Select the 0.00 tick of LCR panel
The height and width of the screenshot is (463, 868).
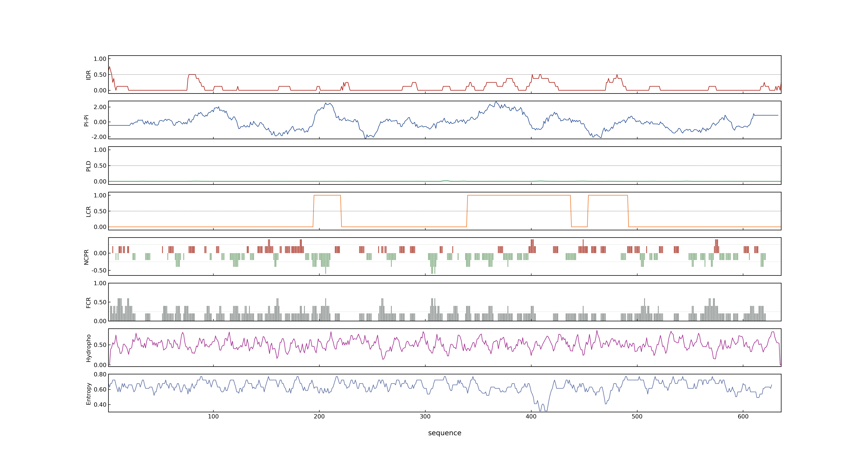pos(100,227)
